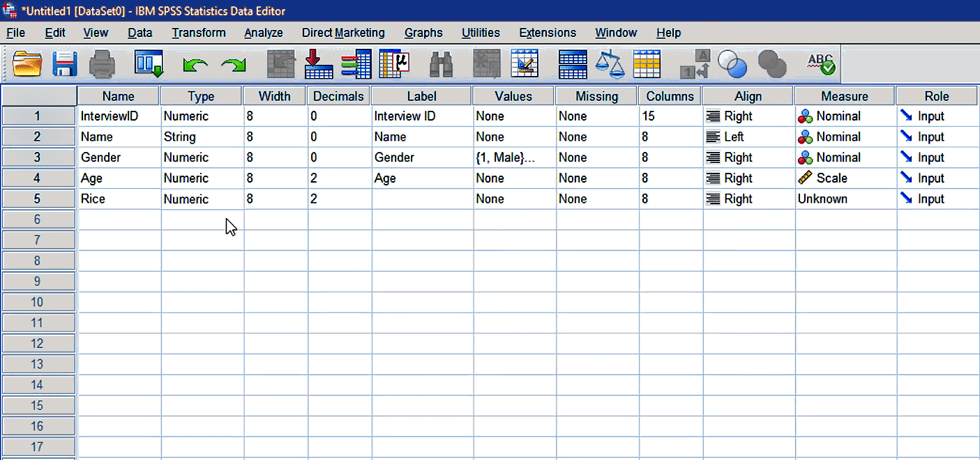
Task: Open the Select Cases tool
Action: coord(647,63)
